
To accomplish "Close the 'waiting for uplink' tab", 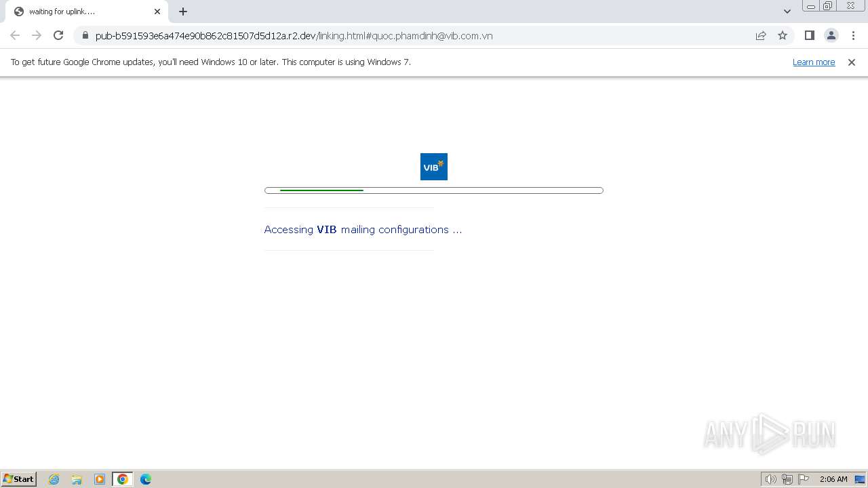I will tap(157, 12).
